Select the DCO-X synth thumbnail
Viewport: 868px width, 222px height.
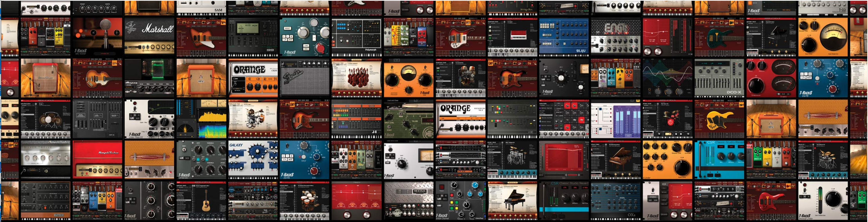(719, 78)
